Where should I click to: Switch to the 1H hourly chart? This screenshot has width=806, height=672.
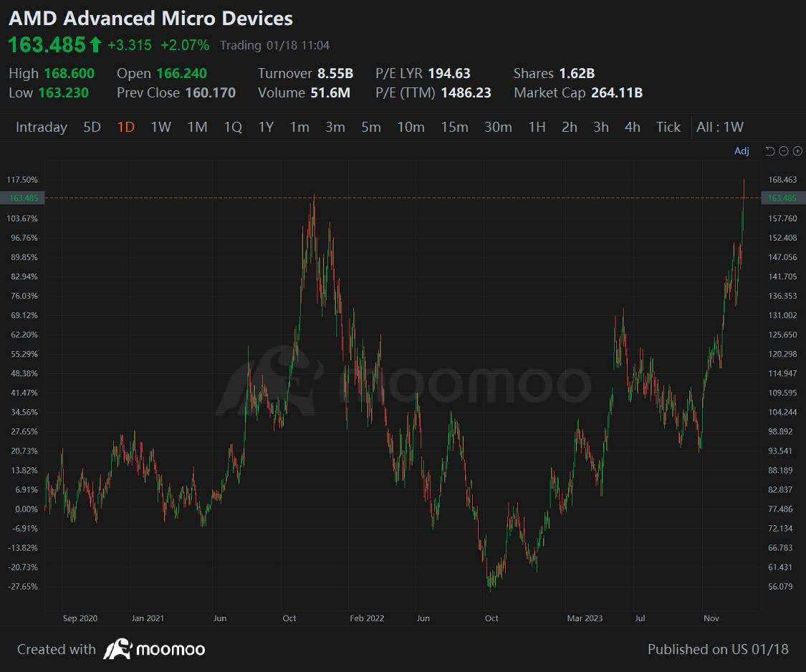click(x=537, y=127)
